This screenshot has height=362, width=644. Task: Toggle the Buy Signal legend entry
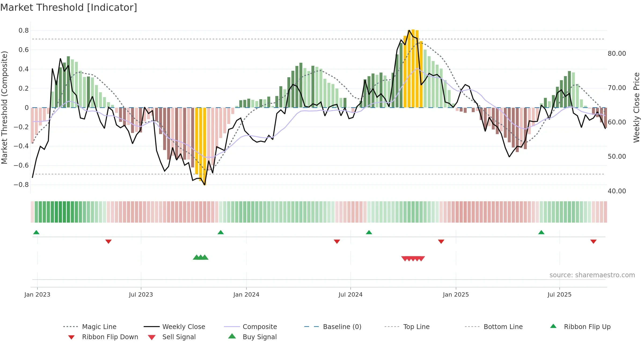(252, 337)
